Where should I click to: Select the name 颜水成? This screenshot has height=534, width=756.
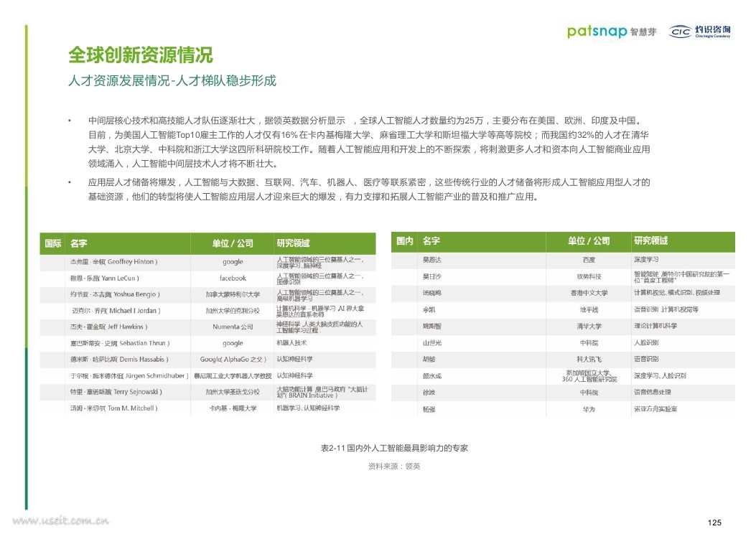tap(432, 376)
